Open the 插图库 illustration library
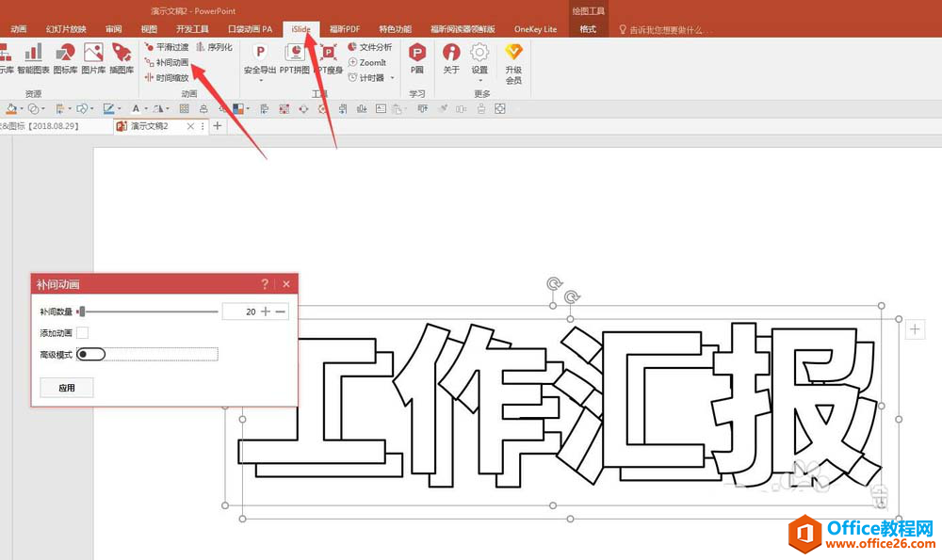 (x=122, y=57)
